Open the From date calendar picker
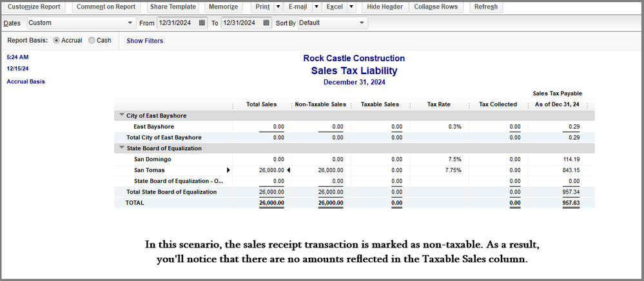 tap(202, 23)
